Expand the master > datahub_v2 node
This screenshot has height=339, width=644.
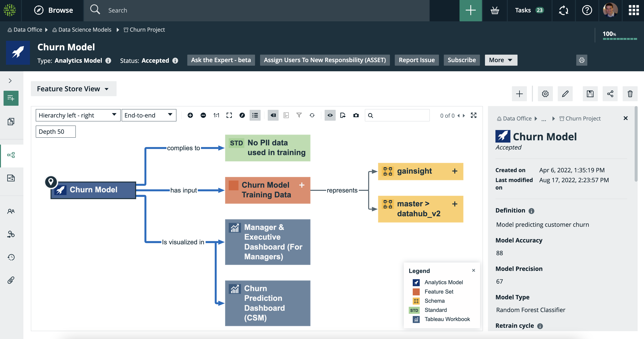[455, 204]
